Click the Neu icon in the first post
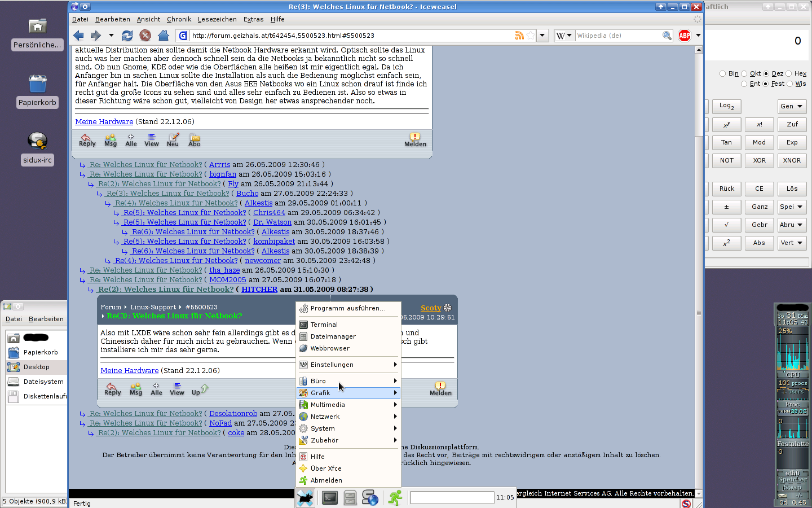This screenshot has height=508, width=812. [173, 140]
